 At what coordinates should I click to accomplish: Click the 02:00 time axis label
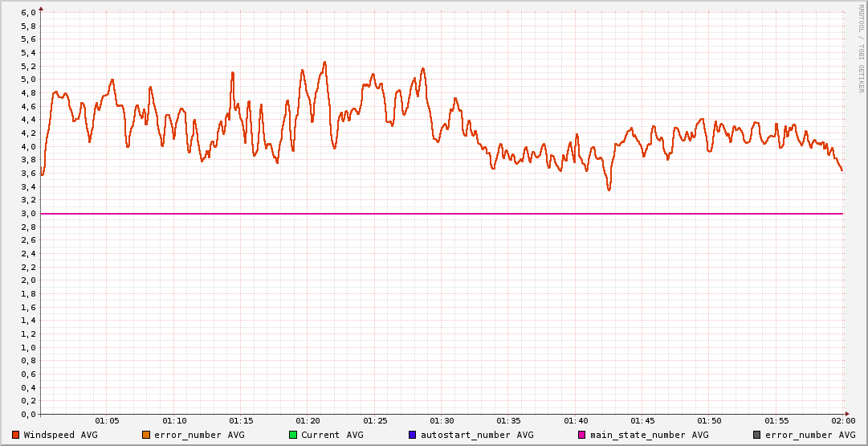[x=842, y=421]
